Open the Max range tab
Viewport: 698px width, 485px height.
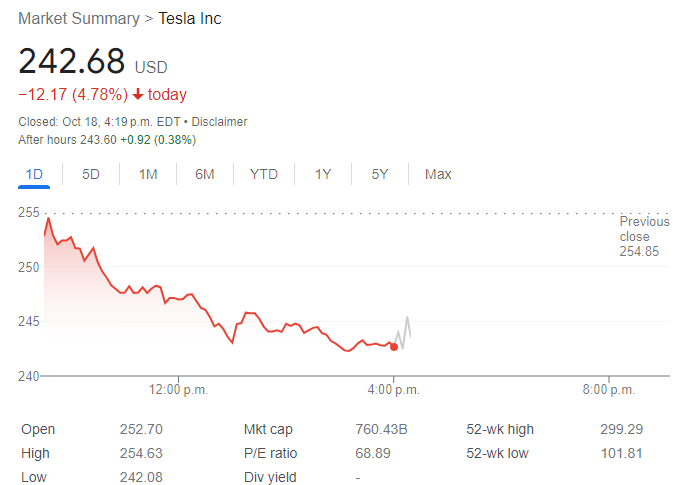coord(438,174)
